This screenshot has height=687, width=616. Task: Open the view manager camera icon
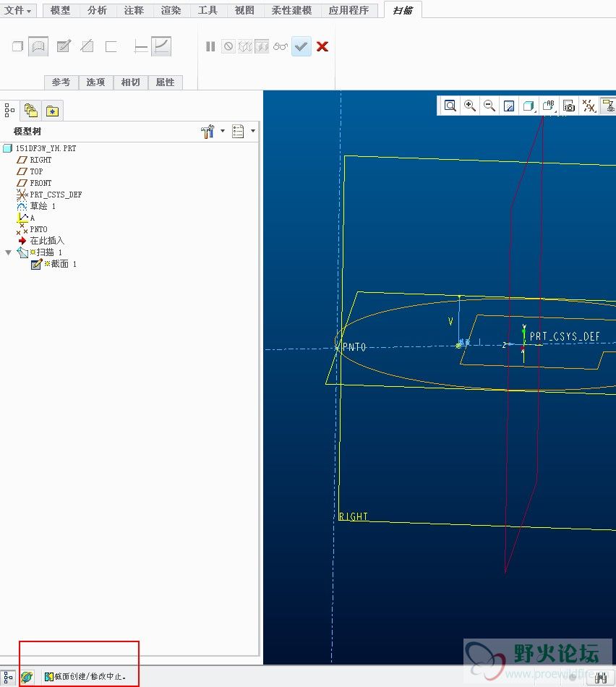click(x=569, y=106)
